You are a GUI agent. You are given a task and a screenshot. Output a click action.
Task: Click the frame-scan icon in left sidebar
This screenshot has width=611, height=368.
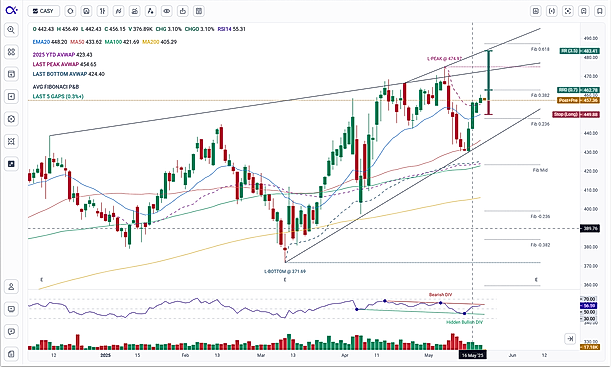coord(11,141)
